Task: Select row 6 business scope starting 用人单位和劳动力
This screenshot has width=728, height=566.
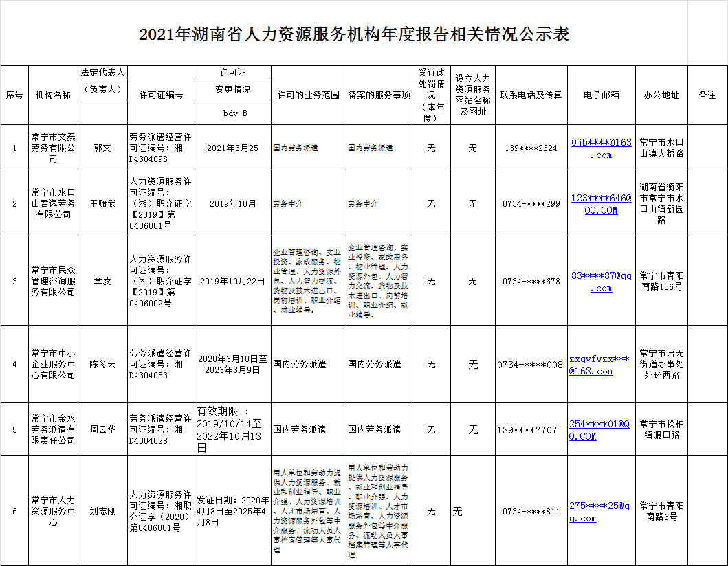Action: click(308, 511)
